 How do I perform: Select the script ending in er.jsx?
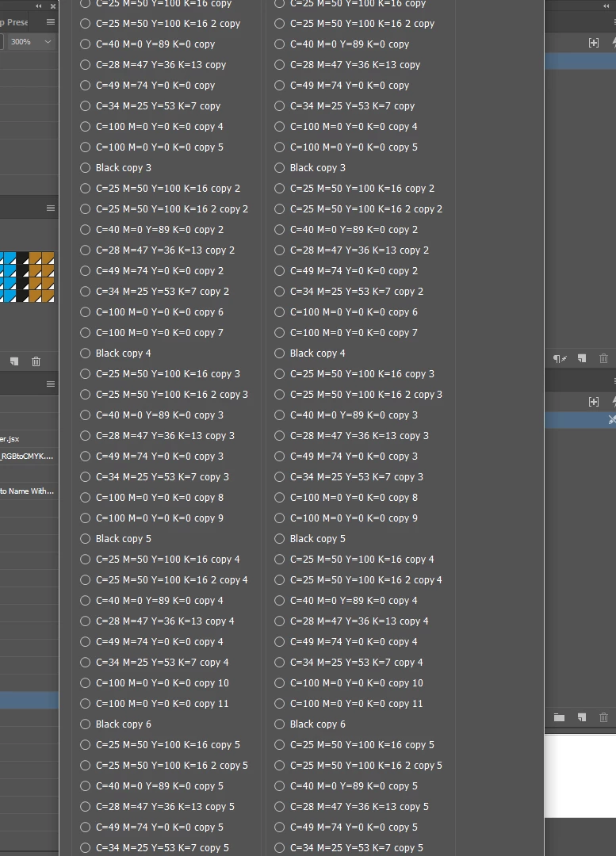click(x=29, y=439)
